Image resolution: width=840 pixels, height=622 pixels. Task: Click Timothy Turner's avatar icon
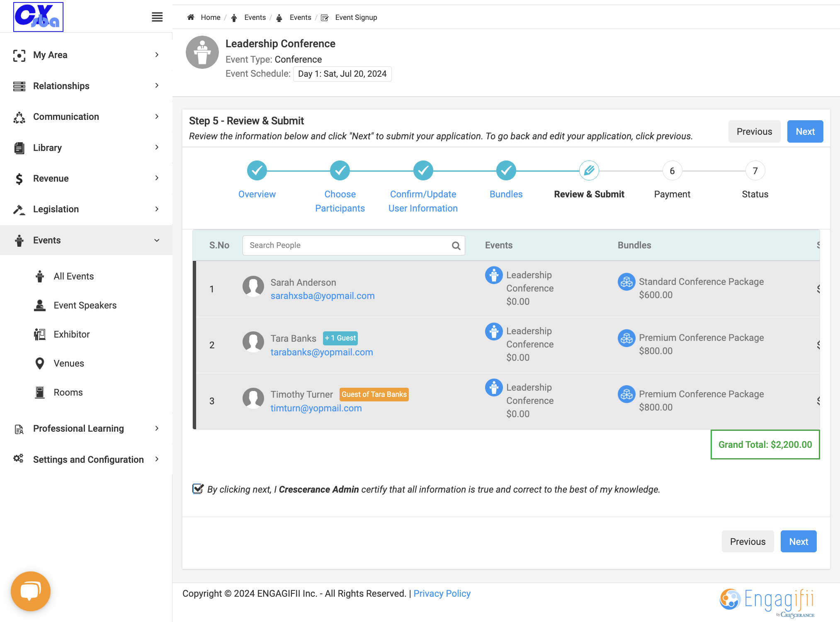tap(253, 398)
